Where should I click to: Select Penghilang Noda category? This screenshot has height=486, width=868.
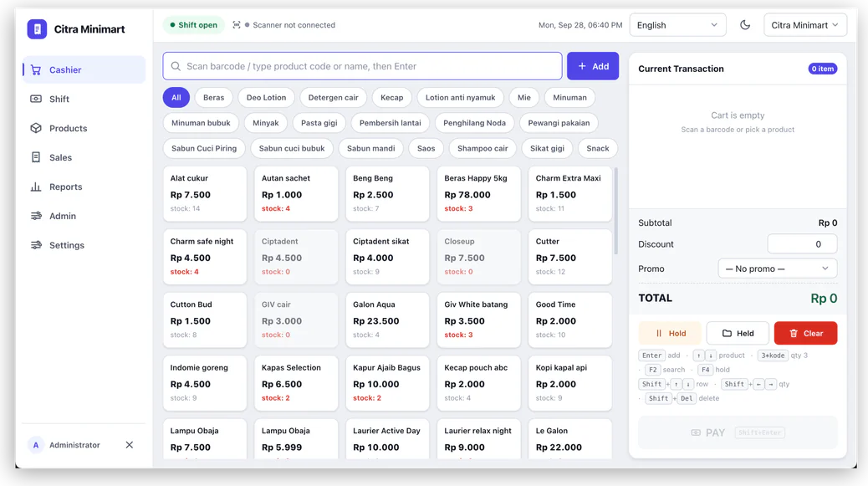(x=474, y=123)
